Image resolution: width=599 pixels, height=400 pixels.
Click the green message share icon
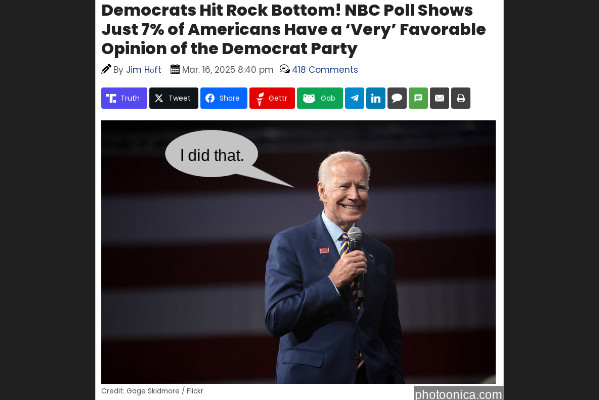(418, 98)
